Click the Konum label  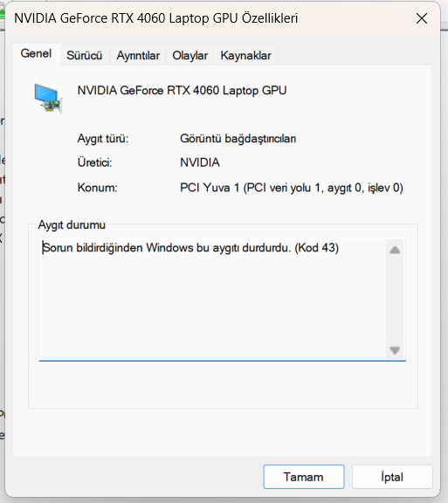click(x=98, y=188)
